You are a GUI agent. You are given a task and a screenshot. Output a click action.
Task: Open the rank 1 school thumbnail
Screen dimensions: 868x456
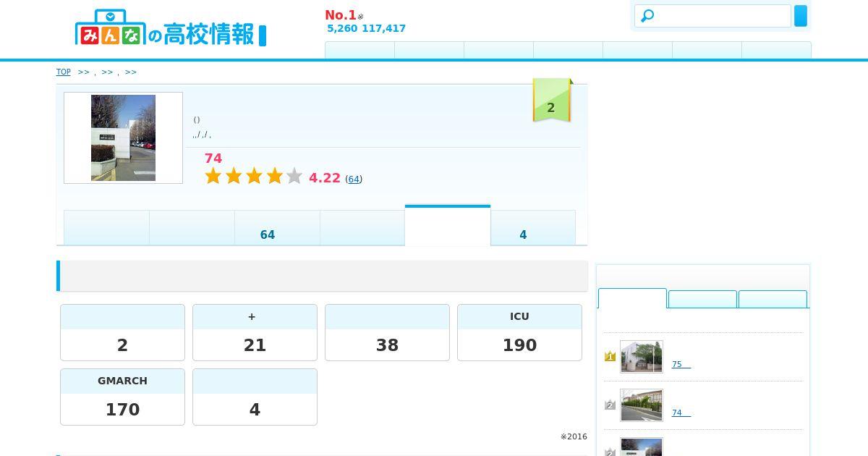642,357
